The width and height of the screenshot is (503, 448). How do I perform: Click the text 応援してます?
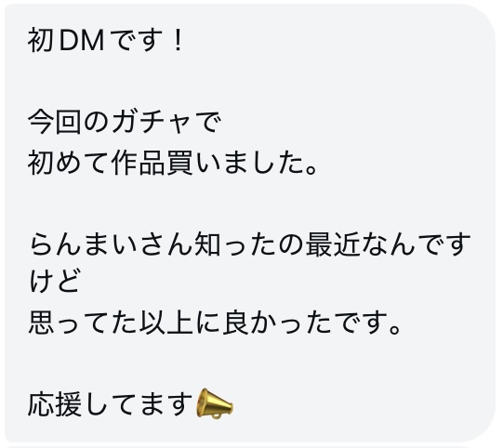pos(111,404)
